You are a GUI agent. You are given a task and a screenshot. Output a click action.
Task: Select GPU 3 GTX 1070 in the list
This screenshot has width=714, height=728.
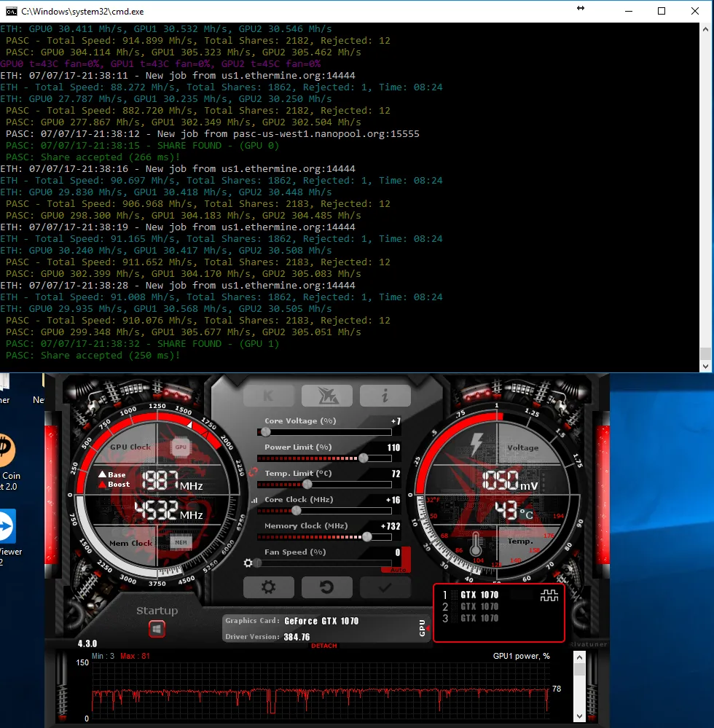[479, 619]
